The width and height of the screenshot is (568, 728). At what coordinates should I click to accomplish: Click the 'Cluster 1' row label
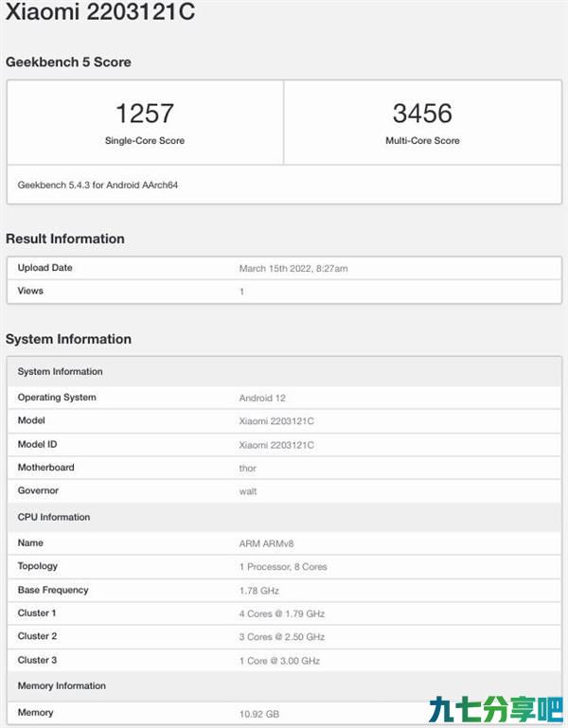pos(37,613)
